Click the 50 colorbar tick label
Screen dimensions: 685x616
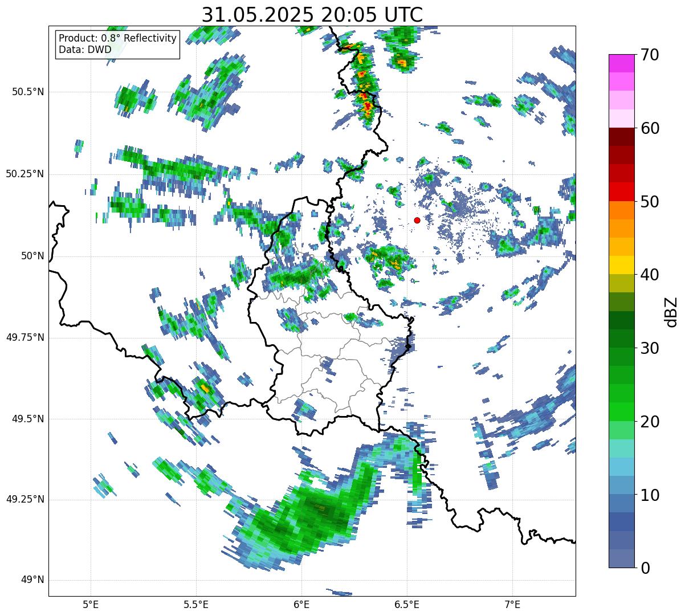coord(649,202)
